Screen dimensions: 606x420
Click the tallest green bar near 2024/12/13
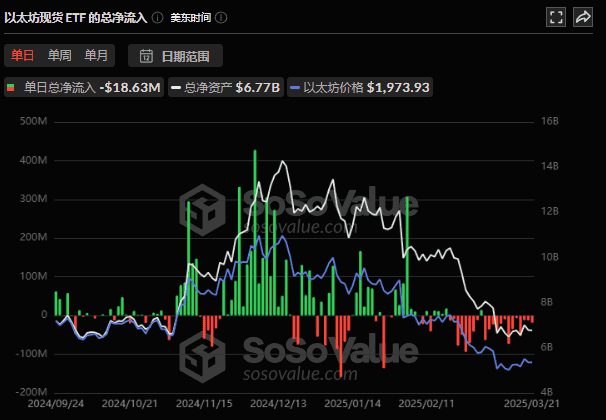click(255, 232)
